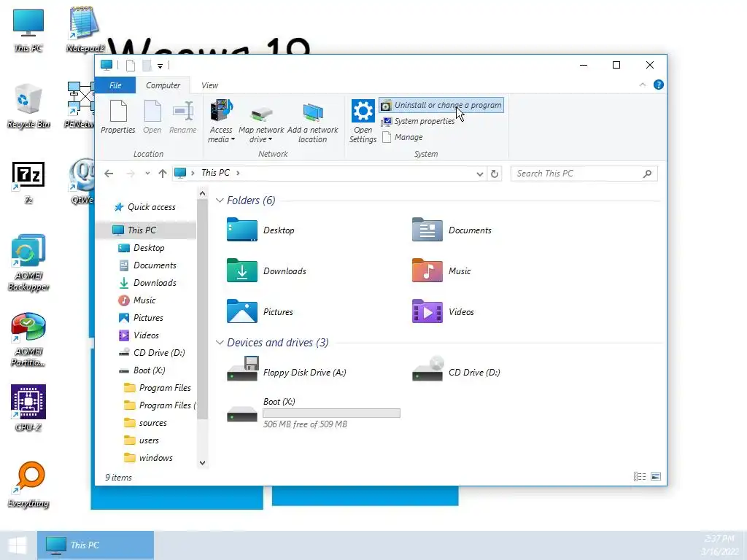Select CD Drive (D:) in content pane
The image size is (747, 560).
point(457,370)
